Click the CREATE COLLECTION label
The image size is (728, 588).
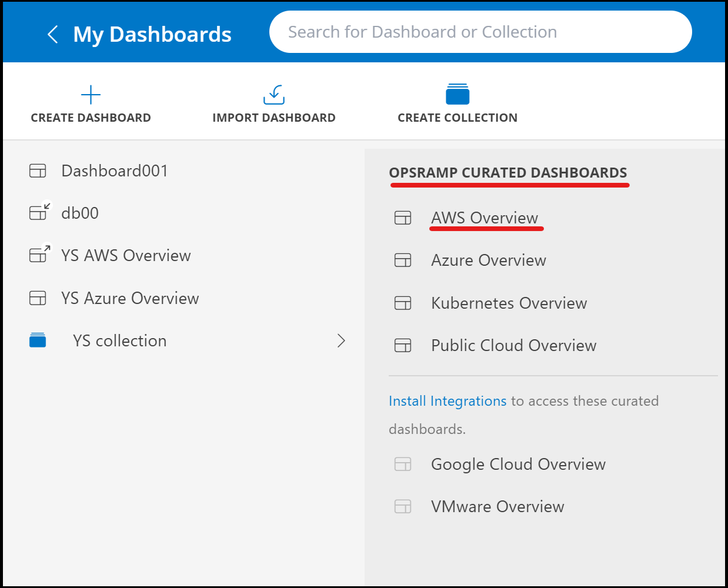457,118
